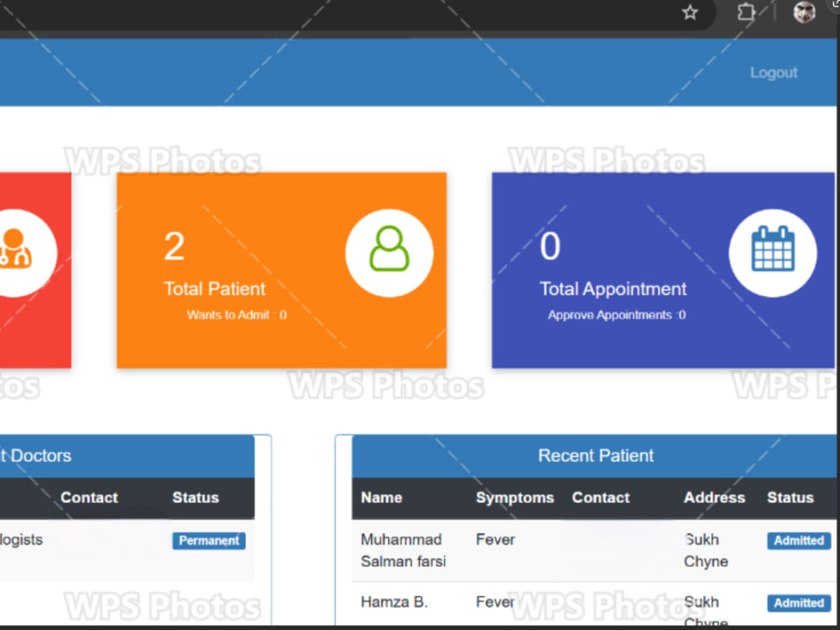Click 'Wants to Admit : 0' text
The image size is (840, 630).
(237, 315)
